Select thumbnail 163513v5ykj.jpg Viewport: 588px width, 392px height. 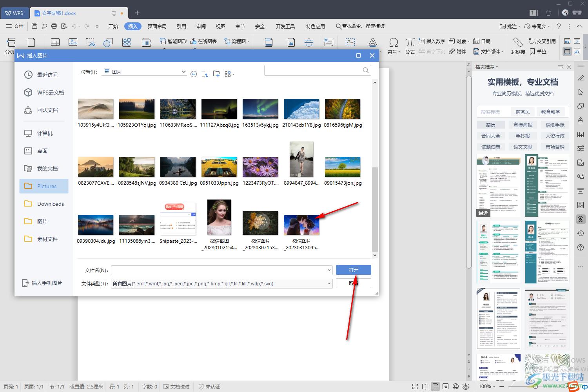[260, 109]
